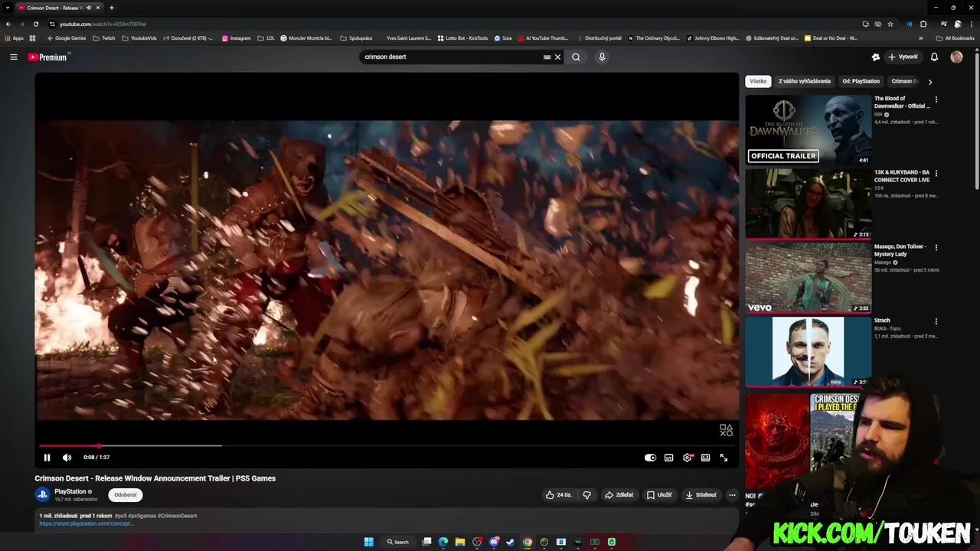980x551 pixels.
Task: Toggle subtitles captions button
Action: pyautogui.click(x=668, y=458)
